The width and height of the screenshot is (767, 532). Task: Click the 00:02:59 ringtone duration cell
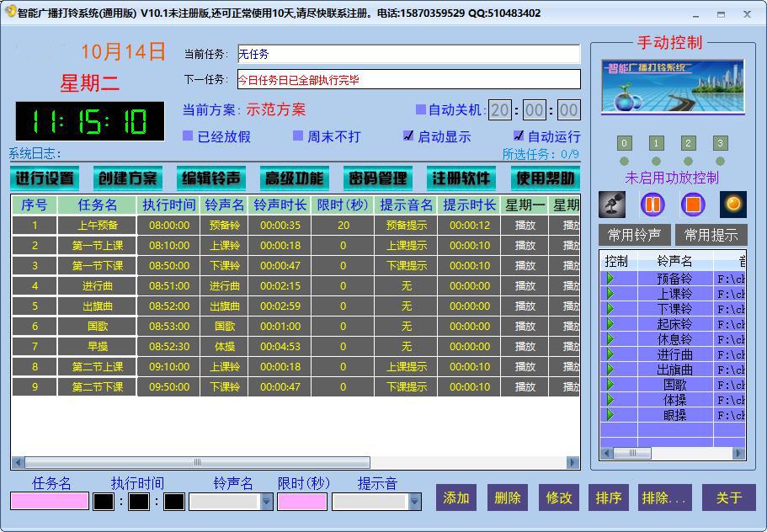pyautogui.click(x=280, y=306)
